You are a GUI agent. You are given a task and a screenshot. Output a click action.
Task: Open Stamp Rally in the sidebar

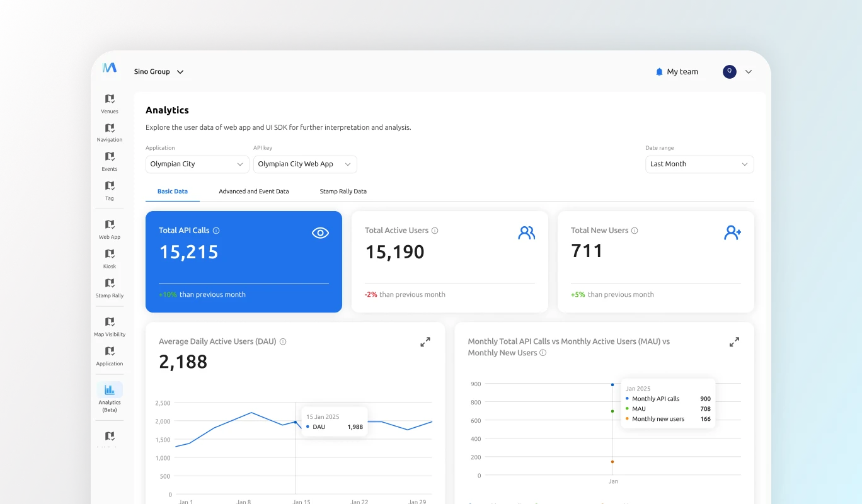(110, 288)
